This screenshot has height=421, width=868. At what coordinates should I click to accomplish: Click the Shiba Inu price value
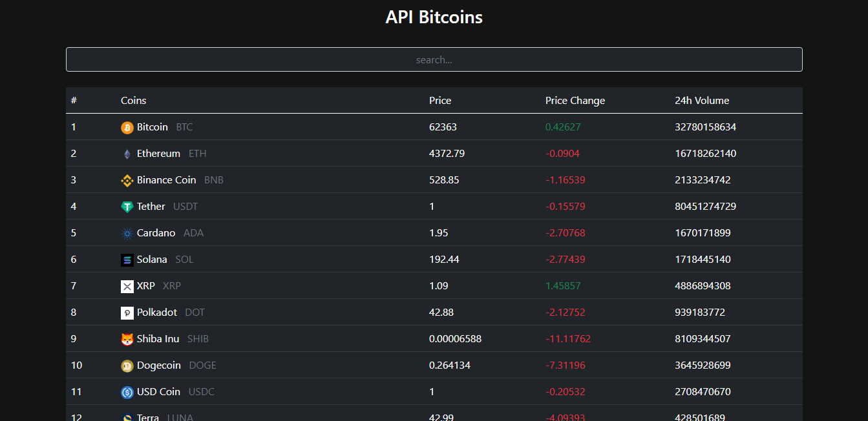point(455,339)
